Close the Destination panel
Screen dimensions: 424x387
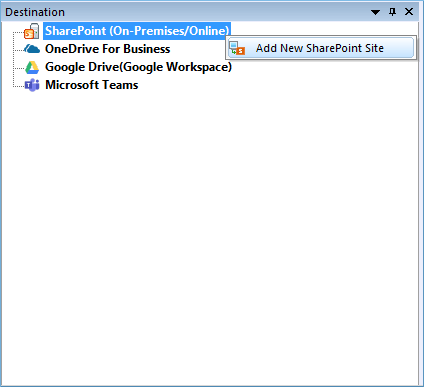point(409,12)
